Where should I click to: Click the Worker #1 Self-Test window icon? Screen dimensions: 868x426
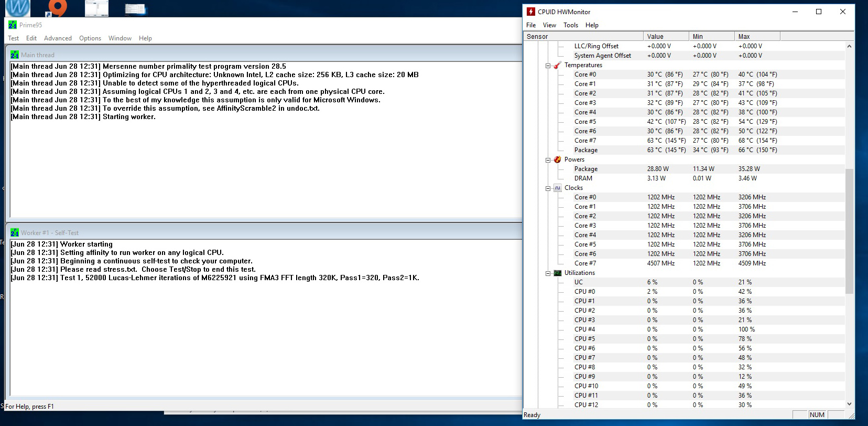point(15,232)
